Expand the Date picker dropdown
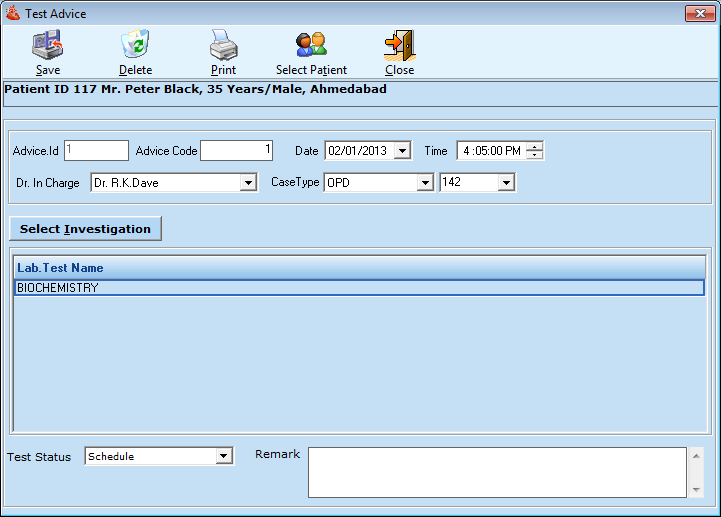This screenshot has height=517, width=721. click(x=402, y=151)
